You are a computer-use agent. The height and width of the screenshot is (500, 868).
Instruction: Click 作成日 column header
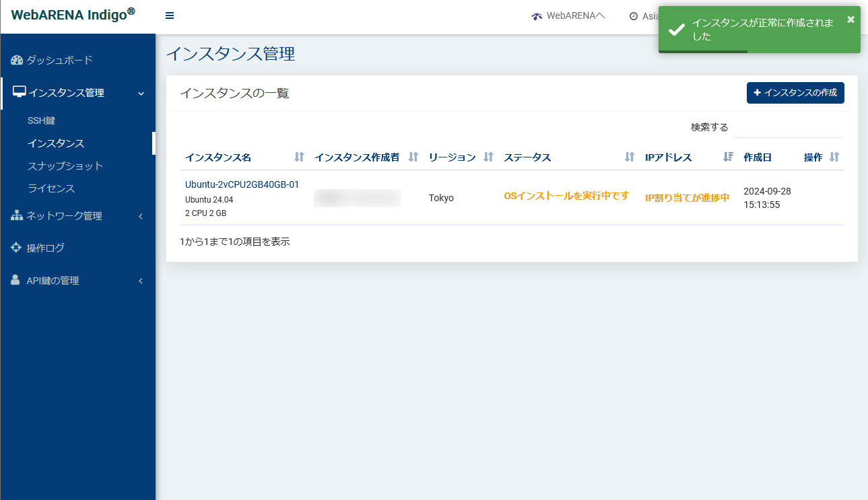tap(758, 157)
